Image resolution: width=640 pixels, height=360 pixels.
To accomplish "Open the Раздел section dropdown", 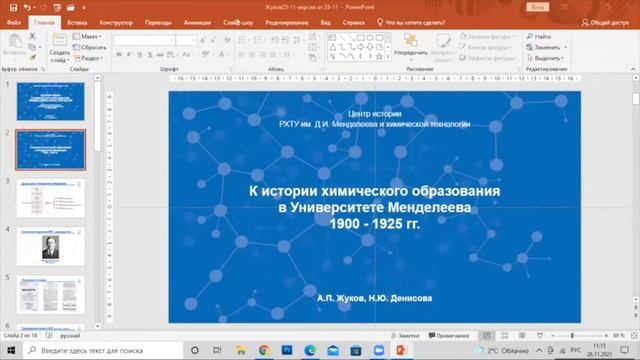I will coord(88,58).
